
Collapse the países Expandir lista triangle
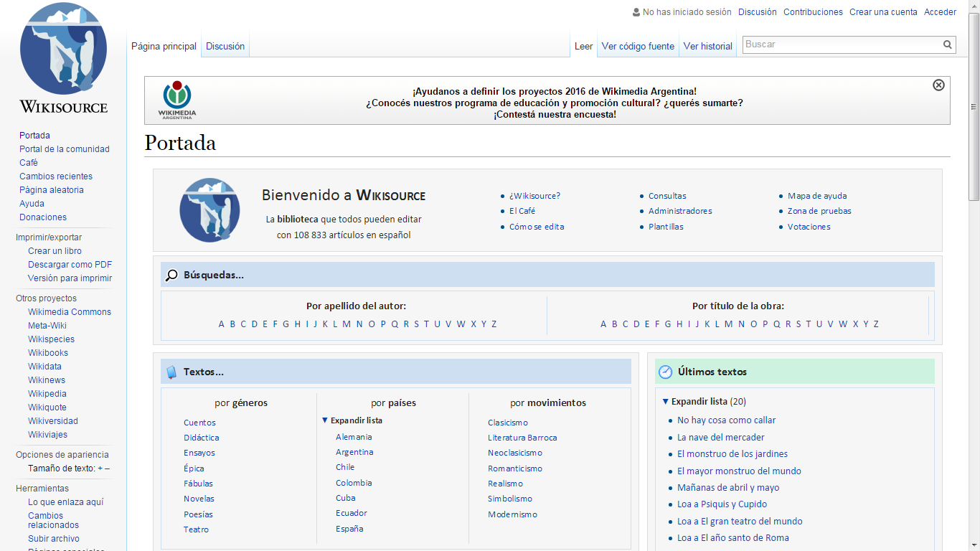point(325,420)
